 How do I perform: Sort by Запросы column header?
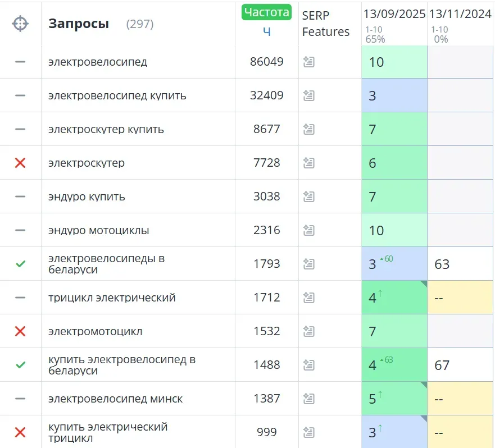[x=79, y=24]
